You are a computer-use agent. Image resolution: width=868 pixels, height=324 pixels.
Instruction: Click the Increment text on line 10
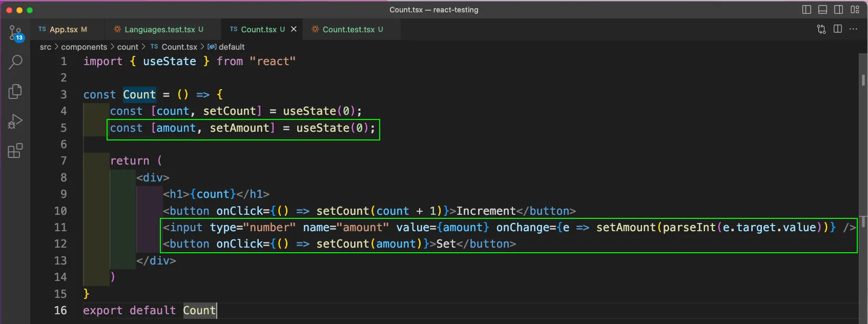pos(486,211)
